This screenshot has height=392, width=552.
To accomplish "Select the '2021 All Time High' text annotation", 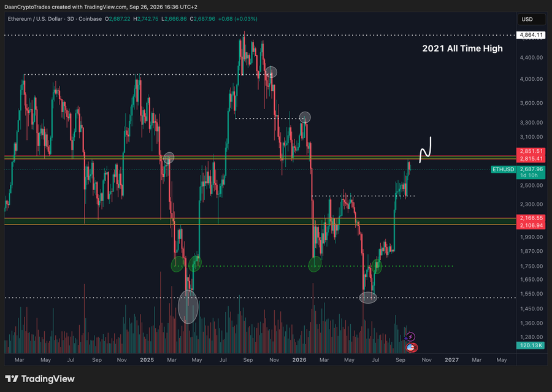I will click(x=462, y=48).
